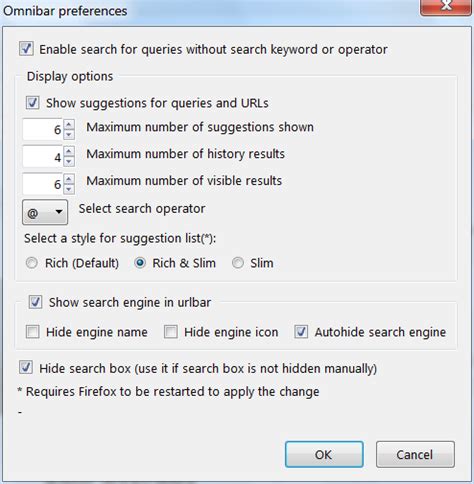This screenshot has width=474, height=484.
Task: Increase maximum number of history results
Action: coord(69,152)
